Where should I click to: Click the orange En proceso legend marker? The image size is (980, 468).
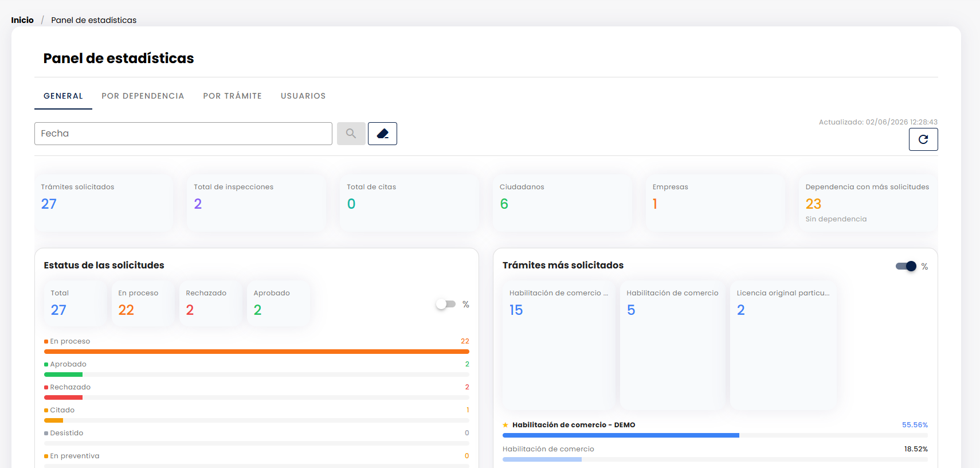[46, 341]
